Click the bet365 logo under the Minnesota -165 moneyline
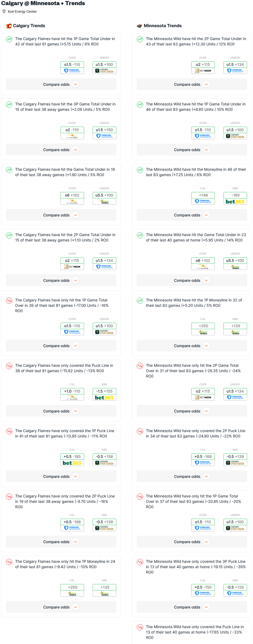 [x=235, y=202]
